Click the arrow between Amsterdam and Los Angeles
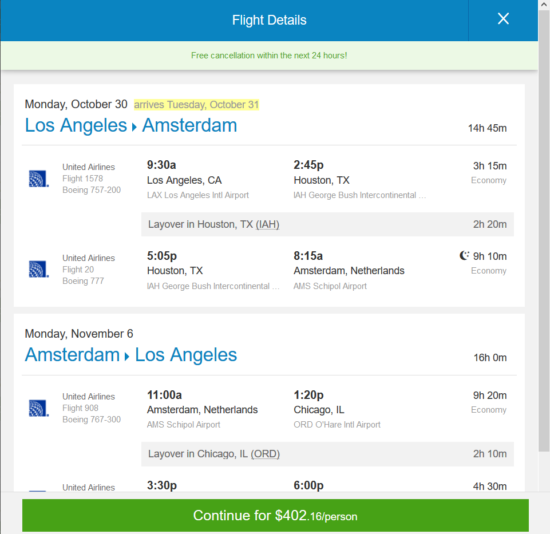This screenshot has width=550, height=534. point(127,357)
